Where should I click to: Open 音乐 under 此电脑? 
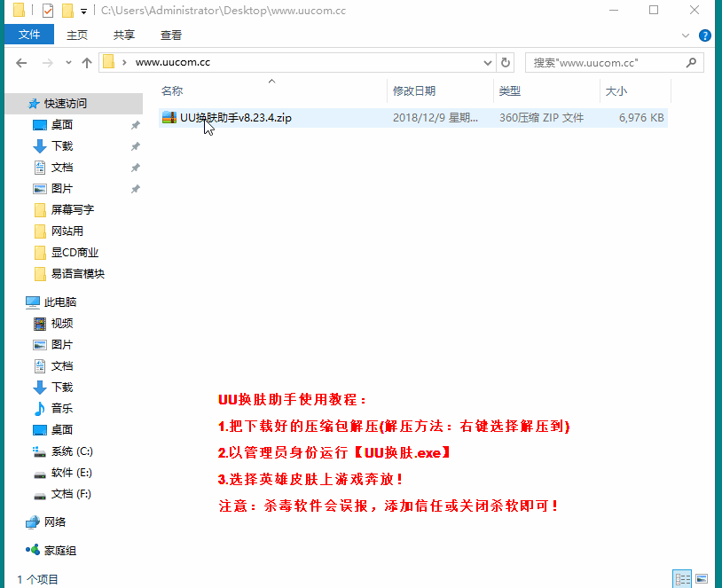(x=62, y=409)
